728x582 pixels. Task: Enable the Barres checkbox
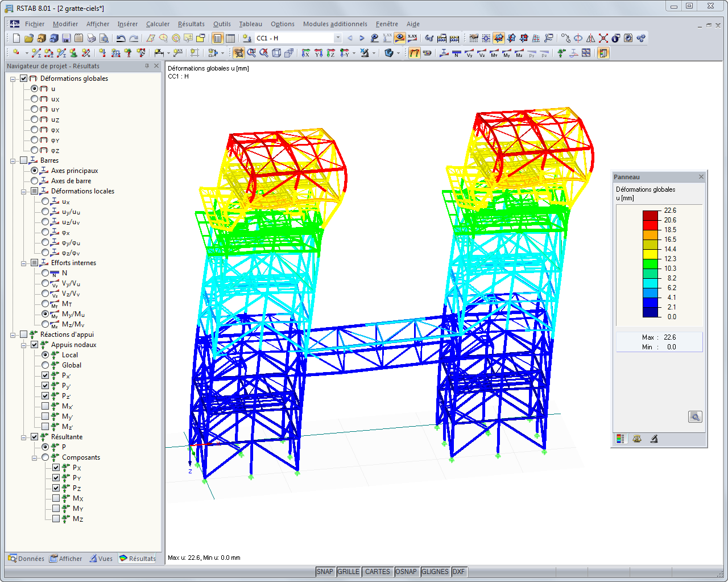coord(24,160)
